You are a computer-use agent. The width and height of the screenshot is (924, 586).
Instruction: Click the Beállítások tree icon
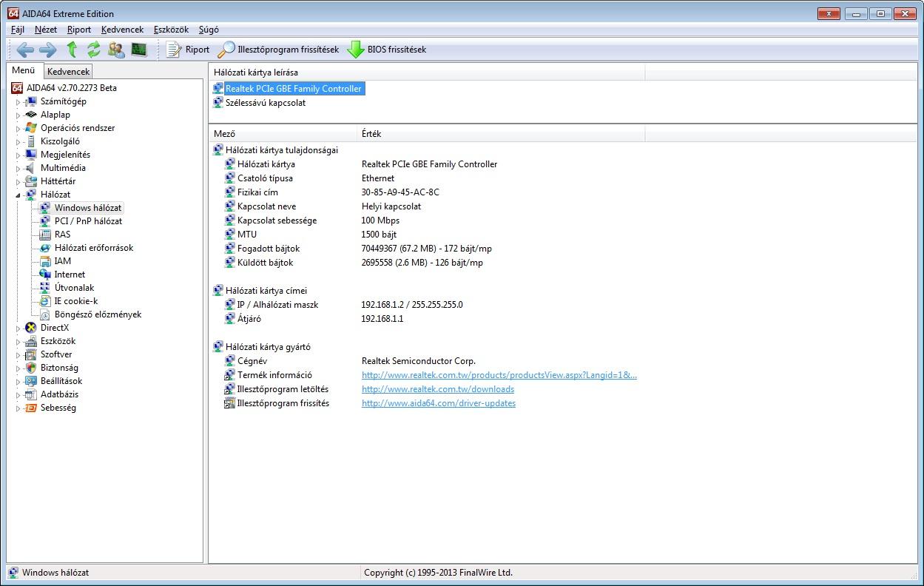pos(31,381)
